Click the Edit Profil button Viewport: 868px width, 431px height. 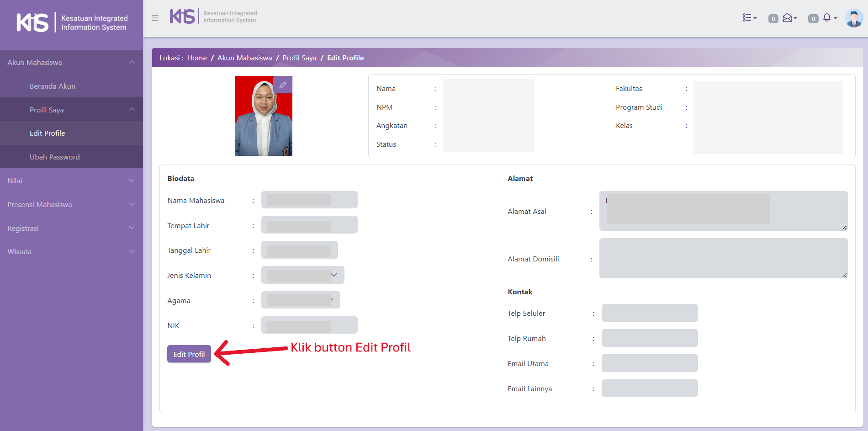tap(189, 354)
